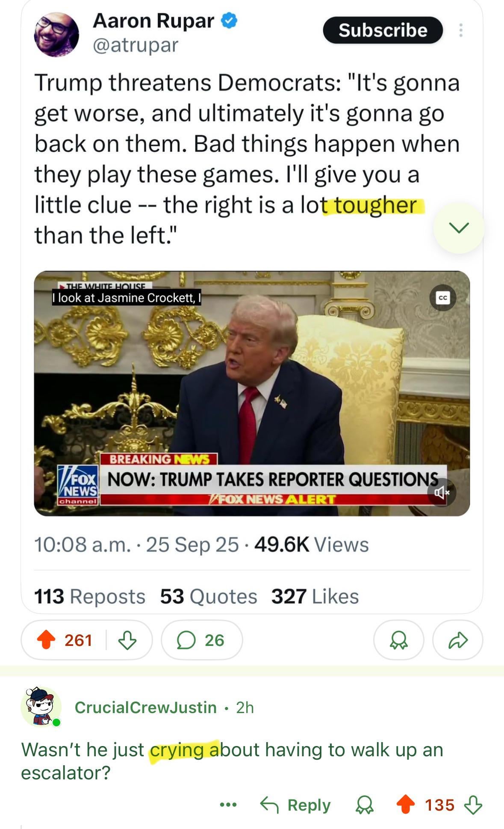Open the three-dot comment options menu
This screenshot has width=504, height=829.
point(228,805)
